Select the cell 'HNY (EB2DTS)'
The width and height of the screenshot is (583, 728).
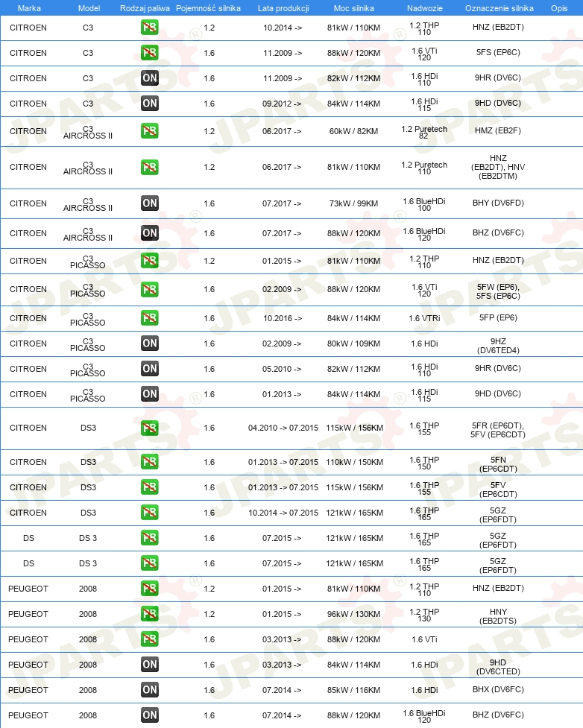click(498, 616)
